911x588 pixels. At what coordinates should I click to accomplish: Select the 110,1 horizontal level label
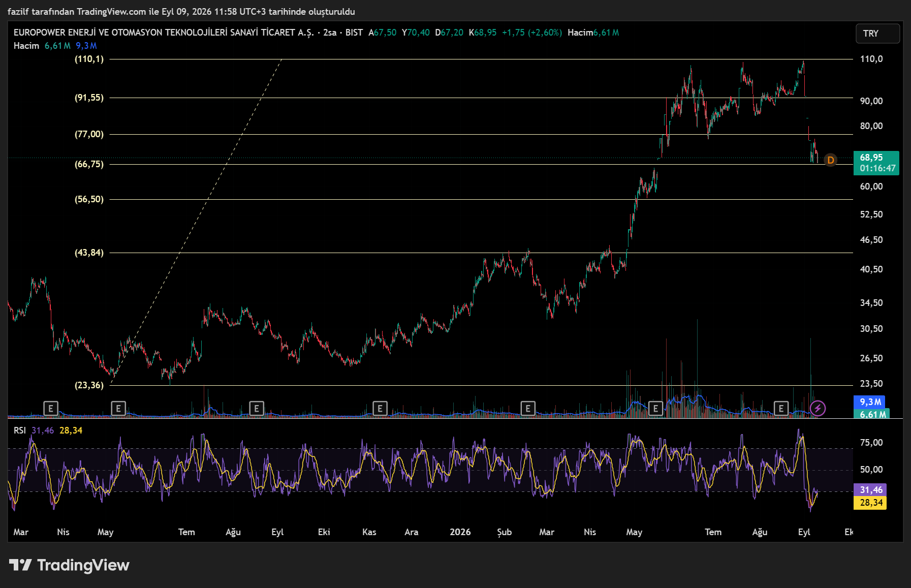(x=89, y=59)
